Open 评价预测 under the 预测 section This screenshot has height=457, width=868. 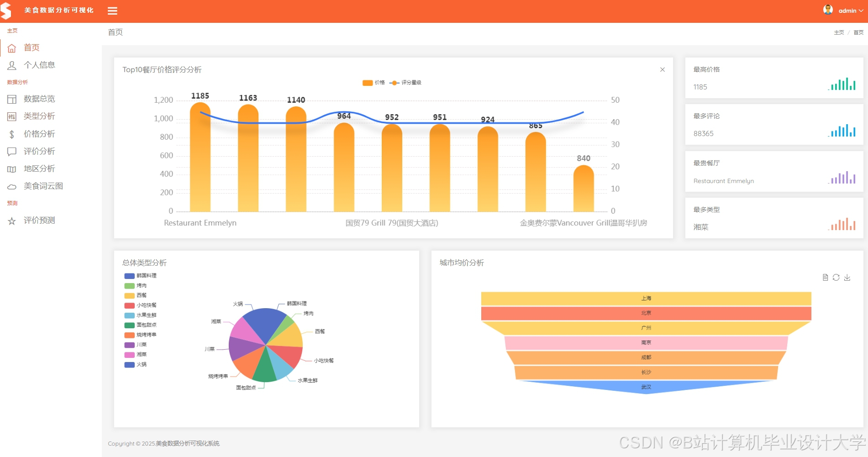[39, 220]
